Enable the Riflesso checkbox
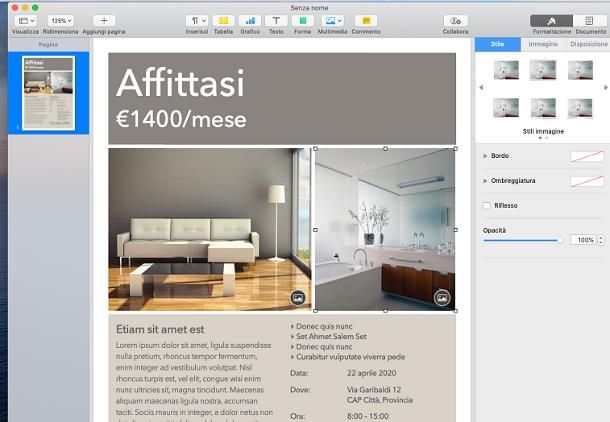 click(x=487, y=205)
